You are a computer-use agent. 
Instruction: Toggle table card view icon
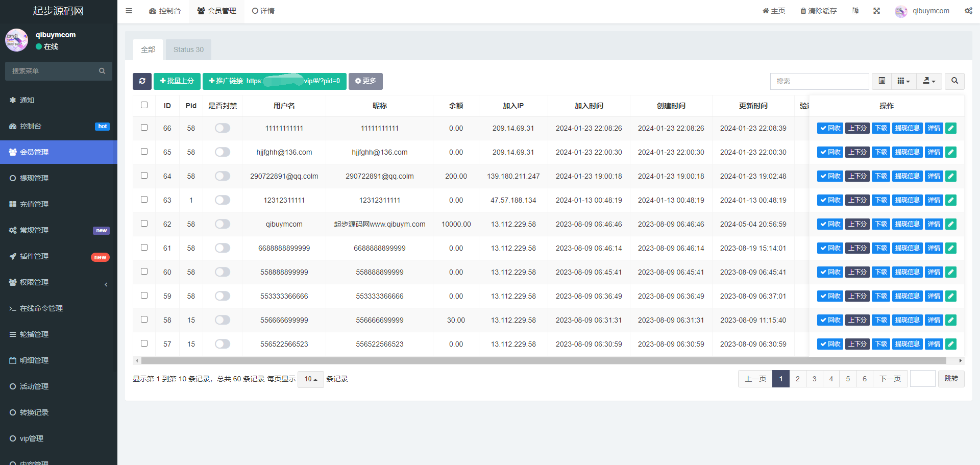(881, 81)
